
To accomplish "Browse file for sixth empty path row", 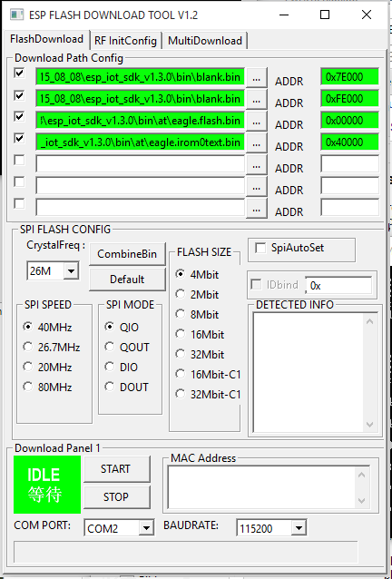I will [257, 187].
